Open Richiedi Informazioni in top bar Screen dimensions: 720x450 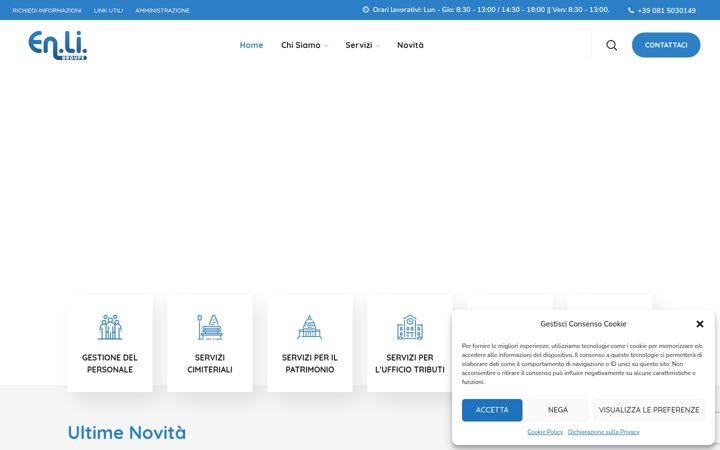[x=47, y=10]
